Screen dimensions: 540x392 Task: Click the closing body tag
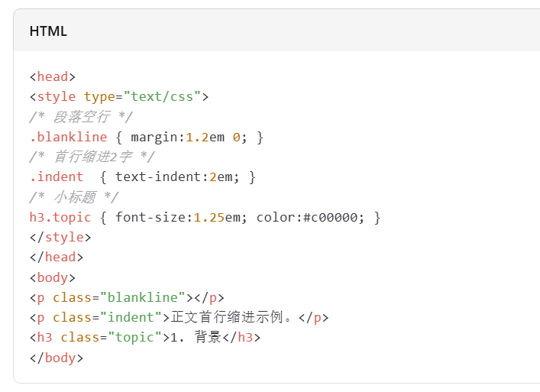click(57, 357)
